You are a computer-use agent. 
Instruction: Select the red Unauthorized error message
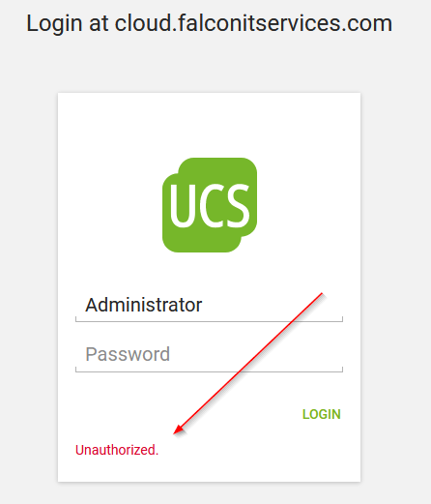click(117, 450)
